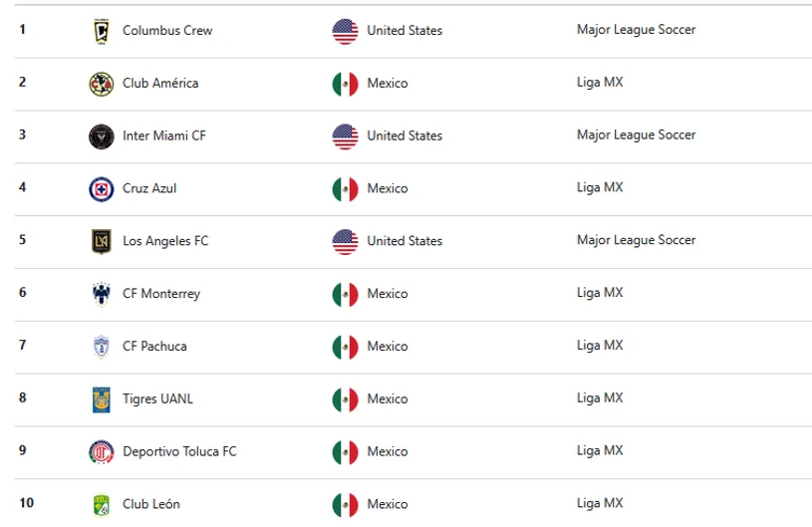Viewport: 812px width, 527px height.
Task: Click the Los Angeles FC crest
Action: tap(102, 241)
